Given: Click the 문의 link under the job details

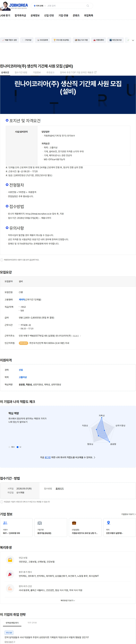Looking at the screenshot, I should [31, 260].
